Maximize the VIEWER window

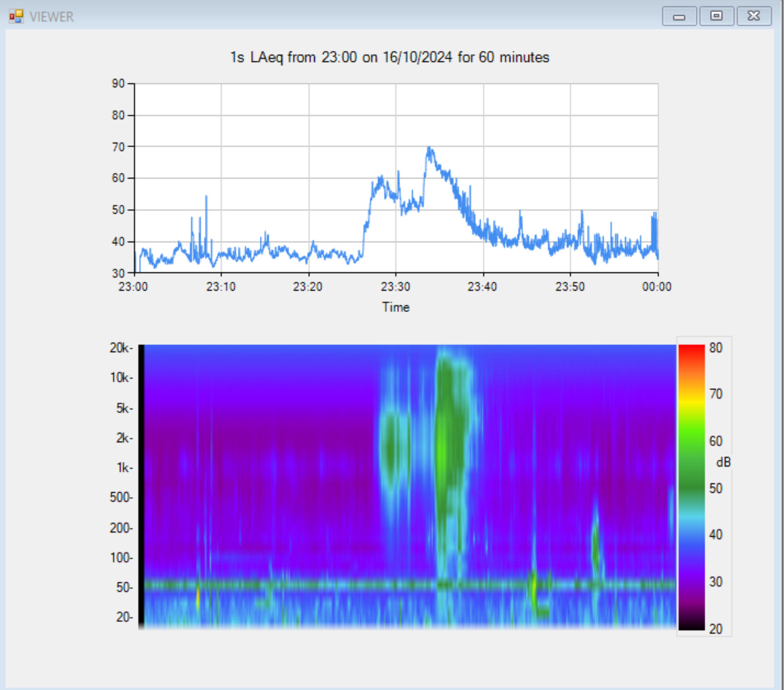click(716, 16)
